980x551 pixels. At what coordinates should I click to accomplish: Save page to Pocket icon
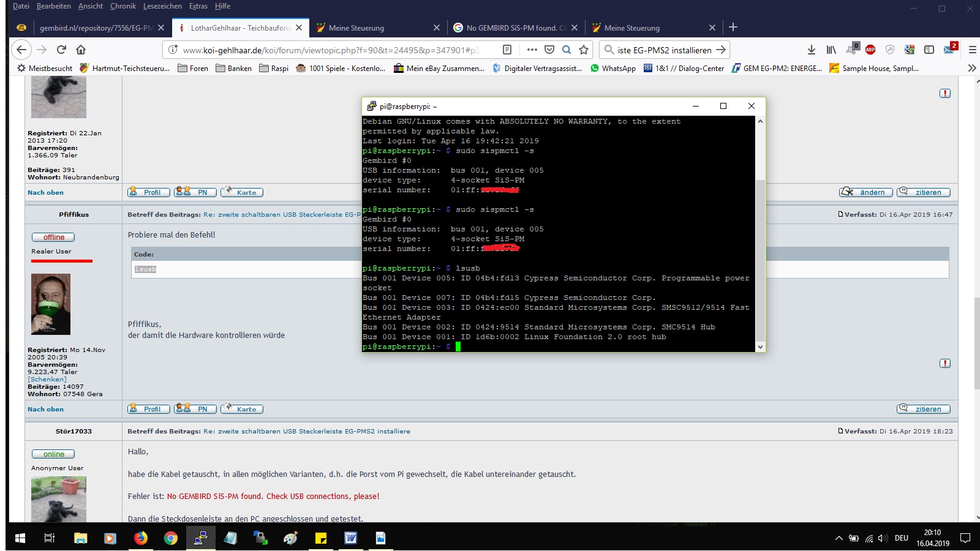(549, 50)
